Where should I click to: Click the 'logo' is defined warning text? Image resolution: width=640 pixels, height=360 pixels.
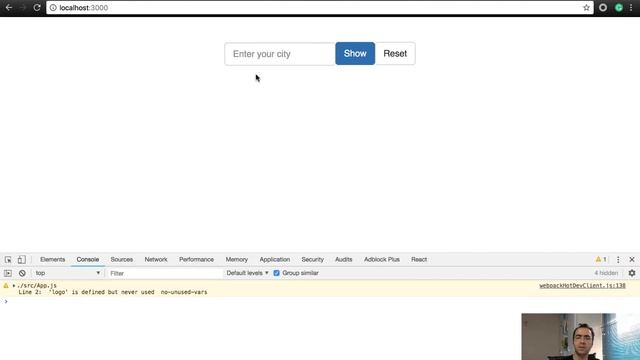click(x=113, y=292)
